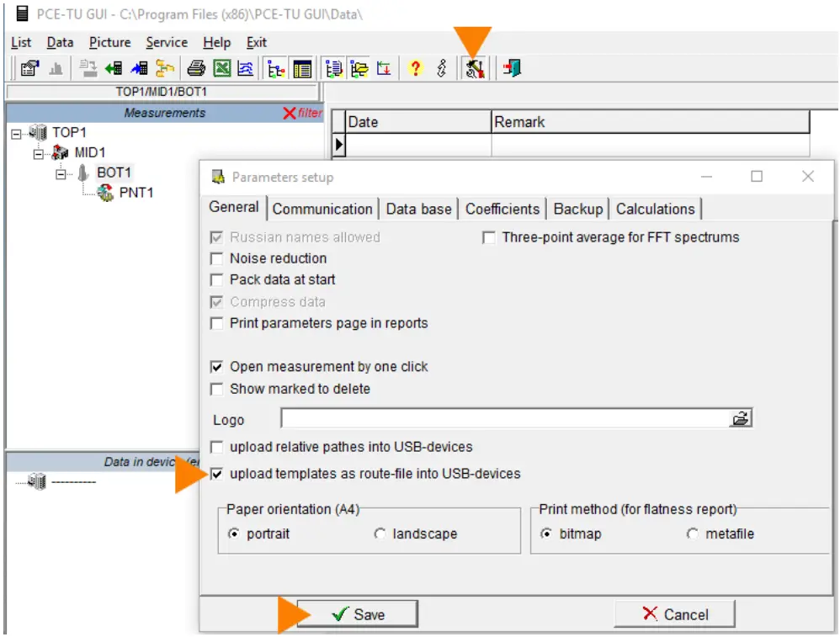This screenshot has width=840, height=637.
Task: Click the axis chart with red arrow icon
Action: coord(384,68)
